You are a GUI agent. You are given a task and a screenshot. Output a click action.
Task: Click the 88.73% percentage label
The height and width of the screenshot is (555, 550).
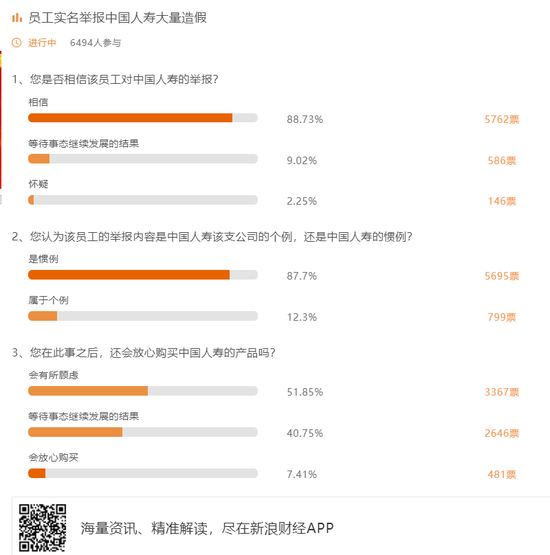point(305,120)
